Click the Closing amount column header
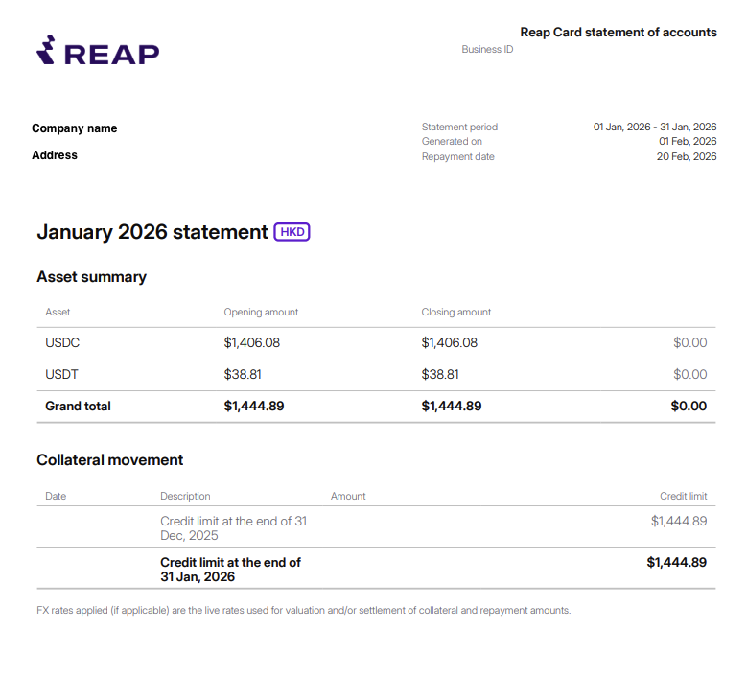Screen dimensions: 747x700 click(455, 312)
